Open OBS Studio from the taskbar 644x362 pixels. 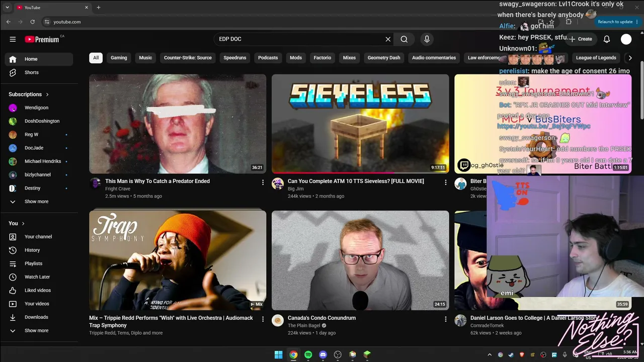point(338,354)
